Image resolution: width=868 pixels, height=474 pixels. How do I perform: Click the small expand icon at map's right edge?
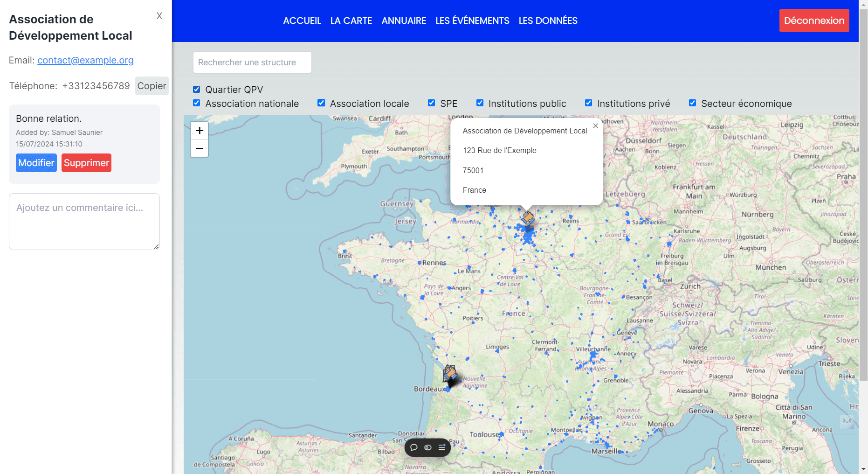[x=847, y=422]
